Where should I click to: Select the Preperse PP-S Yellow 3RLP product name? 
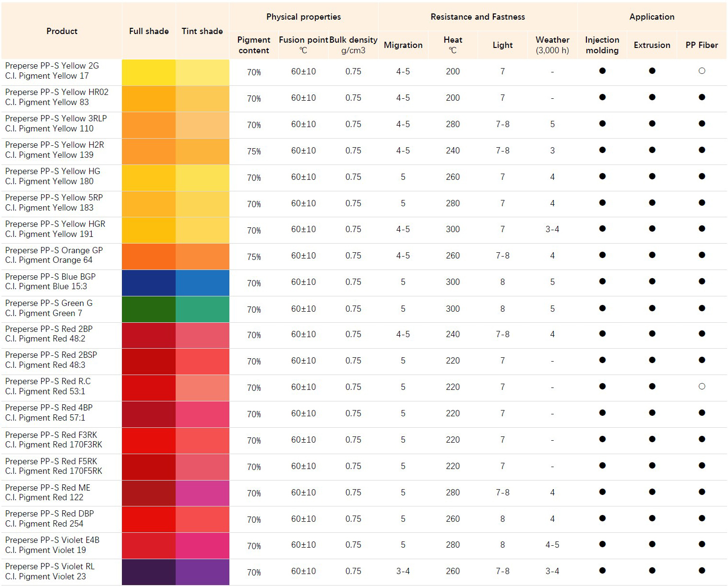tap(56, 118)
